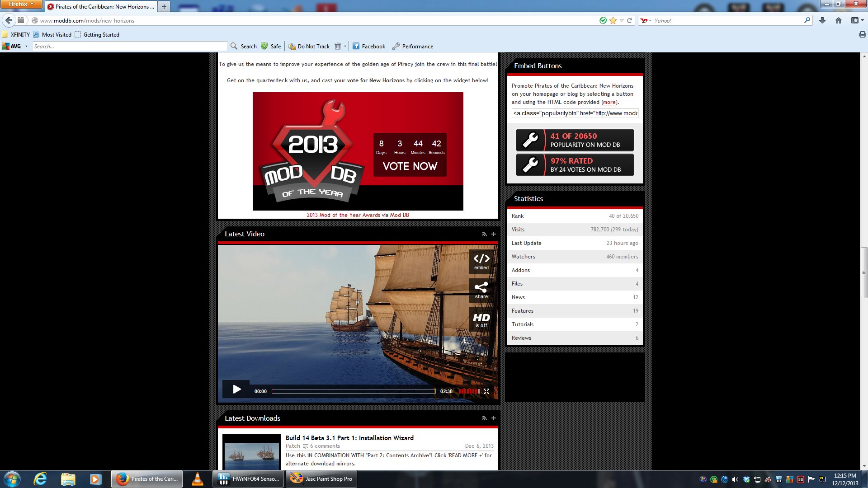Go back with the browser back arrow

point(9,20)
